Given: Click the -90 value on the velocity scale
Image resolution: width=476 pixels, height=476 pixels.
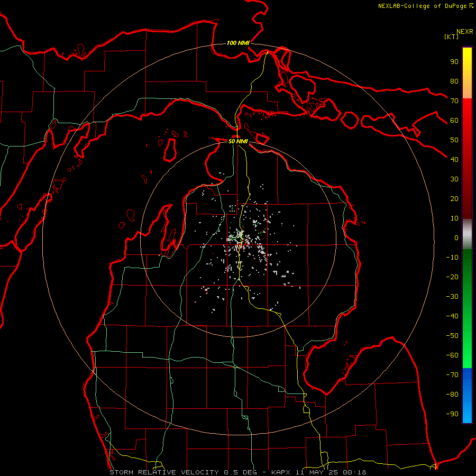Looking at the screenshot, I should pyautogui.click(x=452, y=414).
